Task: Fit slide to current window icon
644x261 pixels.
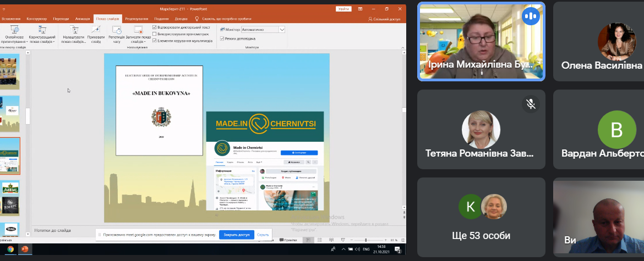Action: (x=403, y=240)
